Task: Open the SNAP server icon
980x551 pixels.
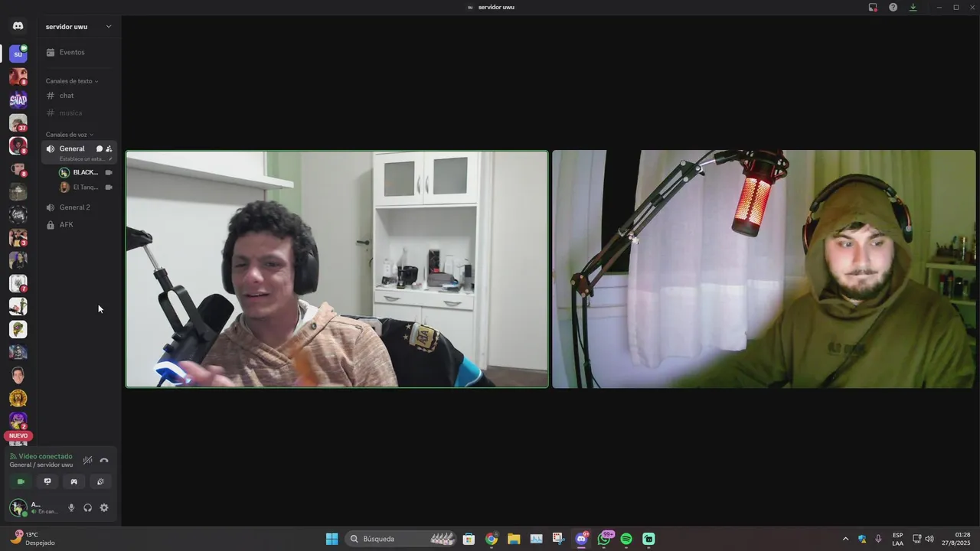Action: click(18, 99)
